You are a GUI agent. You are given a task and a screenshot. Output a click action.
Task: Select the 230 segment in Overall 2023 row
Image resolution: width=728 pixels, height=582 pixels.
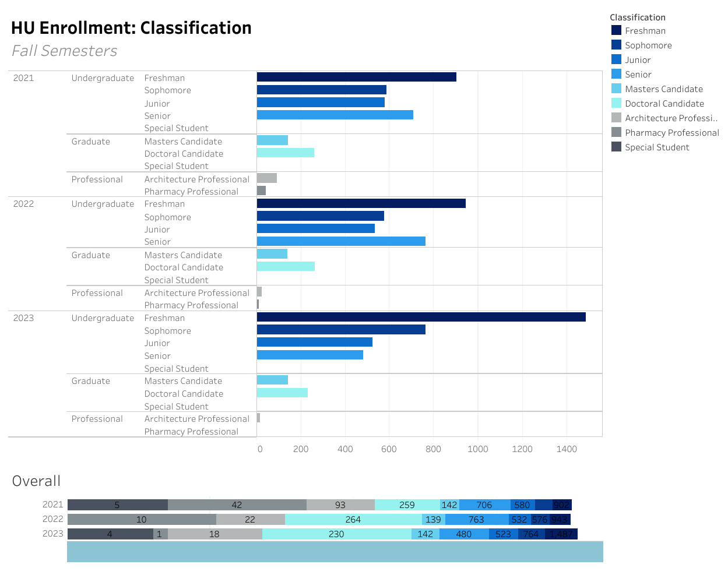pos(336,534)
